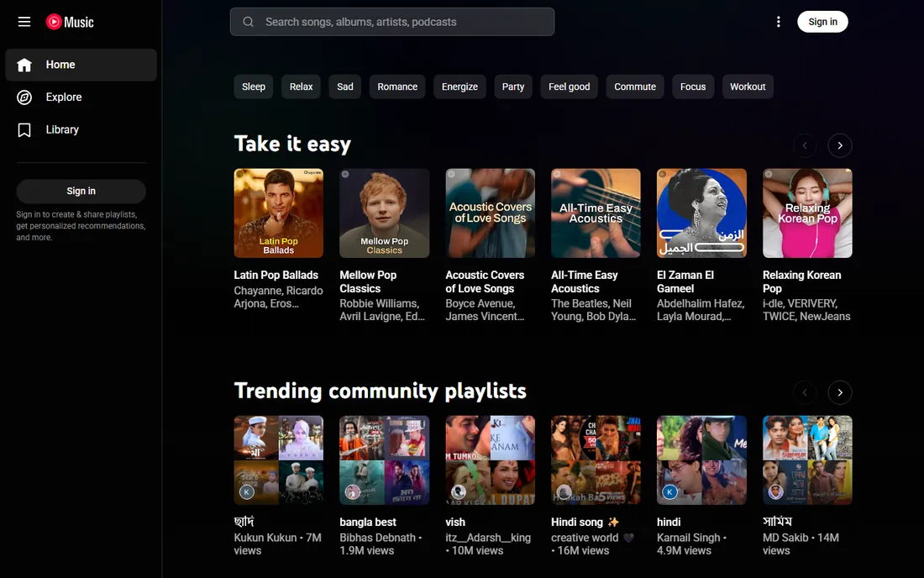The image size is (924, 578).
Task: Select the Workout mood chip
Action: click(x=748, y=87)
